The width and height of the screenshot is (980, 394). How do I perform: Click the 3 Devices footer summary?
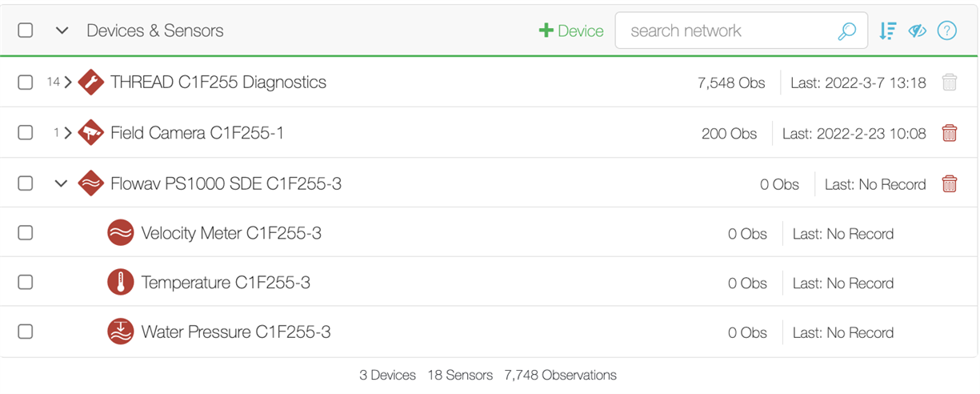[x=387, y=375]
